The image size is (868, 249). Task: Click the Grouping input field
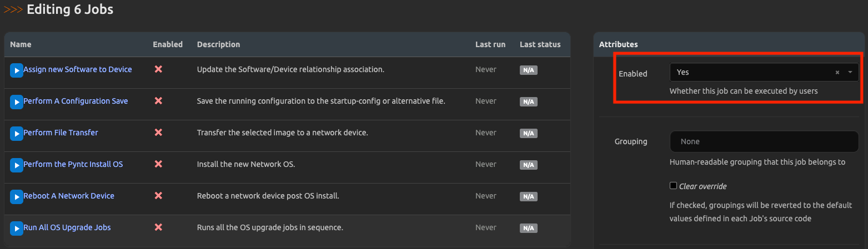point(764,141)
